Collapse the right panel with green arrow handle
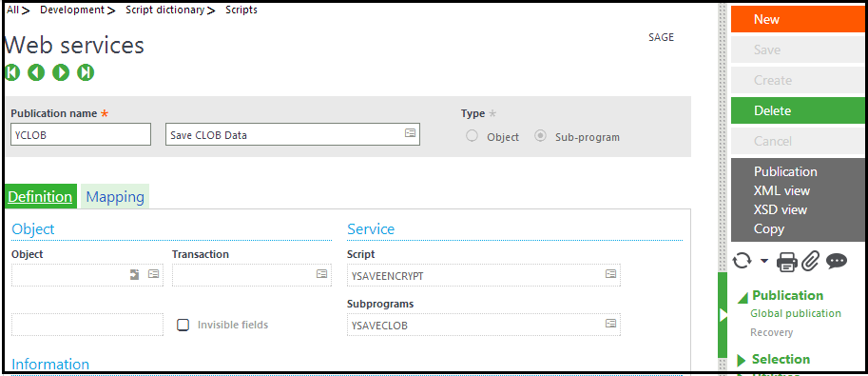The width and height of the screenshot is (868, 376). click(x=723, y=315)
